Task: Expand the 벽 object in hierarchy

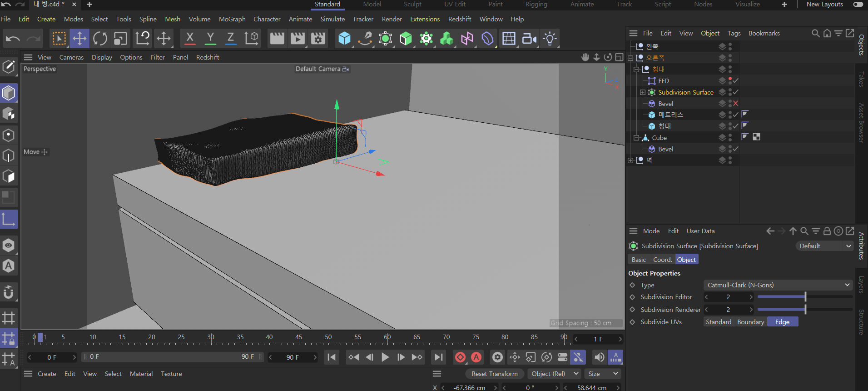Action: [630, 160]
